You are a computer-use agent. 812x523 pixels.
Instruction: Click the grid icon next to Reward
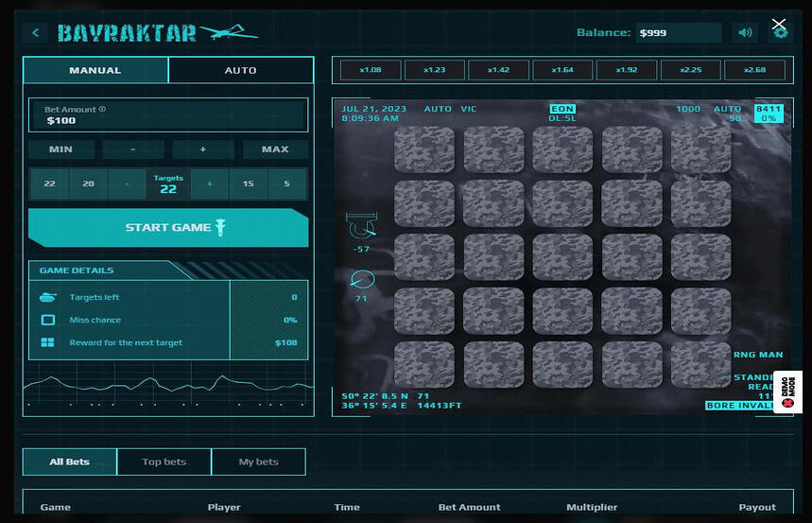[x=47, y=342]
